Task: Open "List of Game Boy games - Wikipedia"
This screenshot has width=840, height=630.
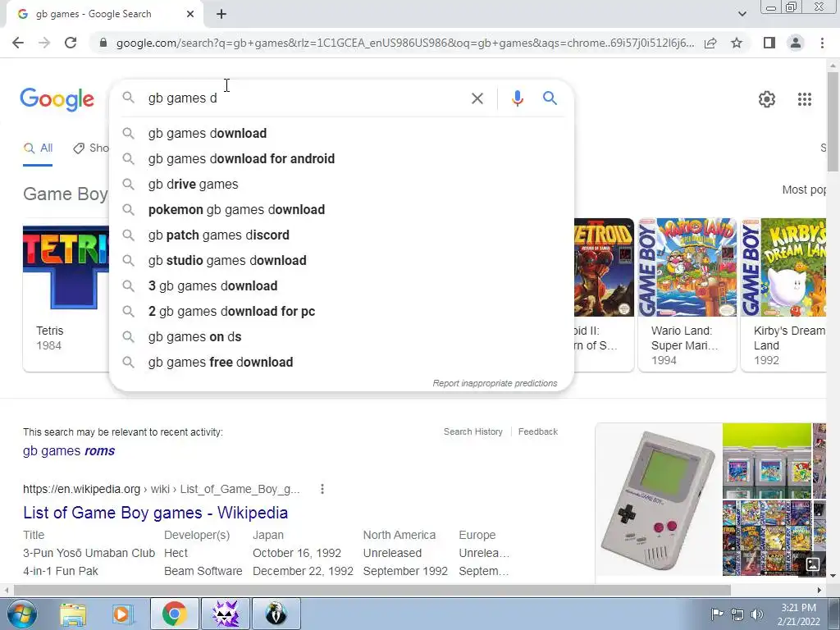Action: [155, 513]
